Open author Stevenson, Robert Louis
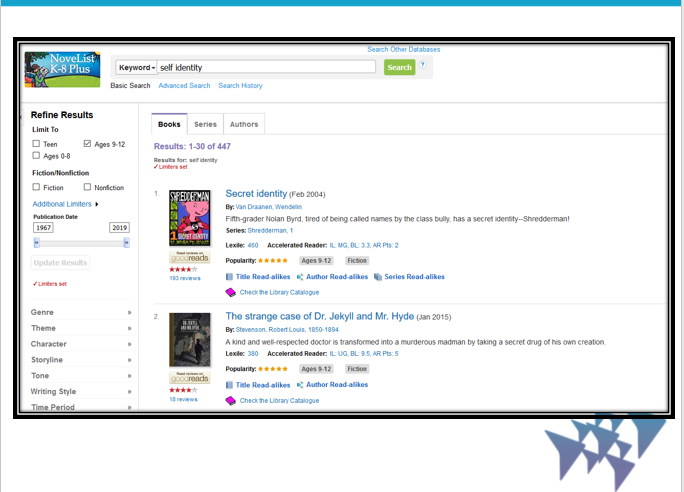684x492 pixels. click(x=287, y=330)
